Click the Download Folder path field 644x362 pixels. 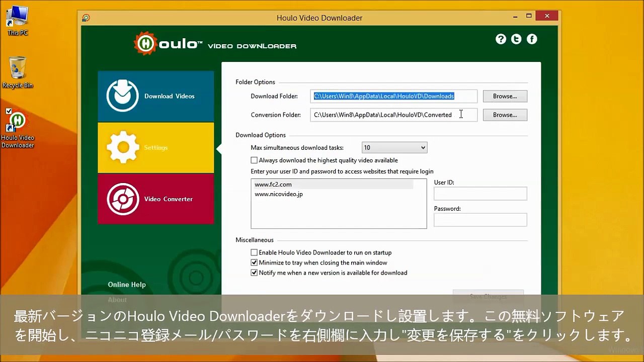(394, 96)
